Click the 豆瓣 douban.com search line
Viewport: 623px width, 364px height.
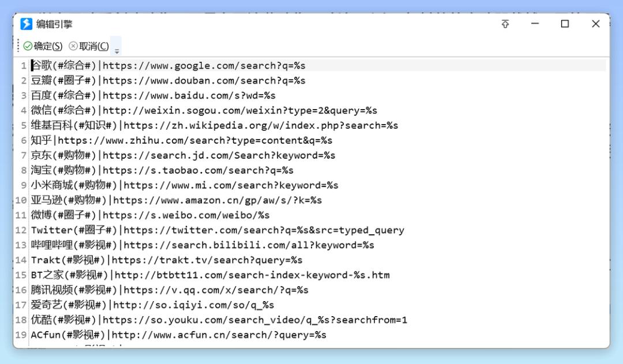168,80
